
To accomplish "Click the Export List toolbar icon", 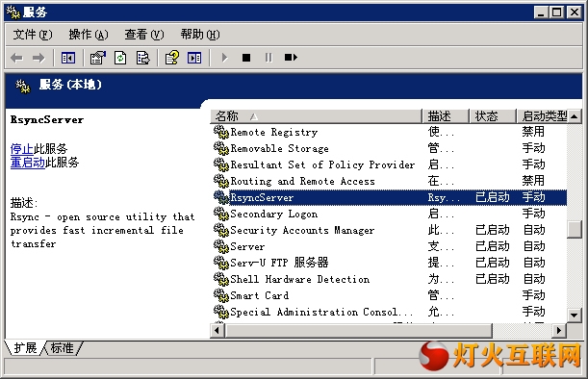I will click(142, 58).
